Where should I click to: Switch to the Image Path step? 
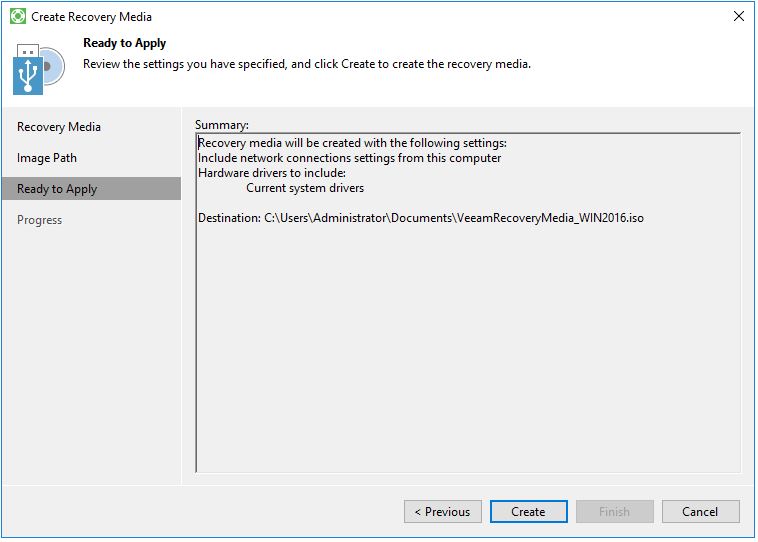pos(47,158)
